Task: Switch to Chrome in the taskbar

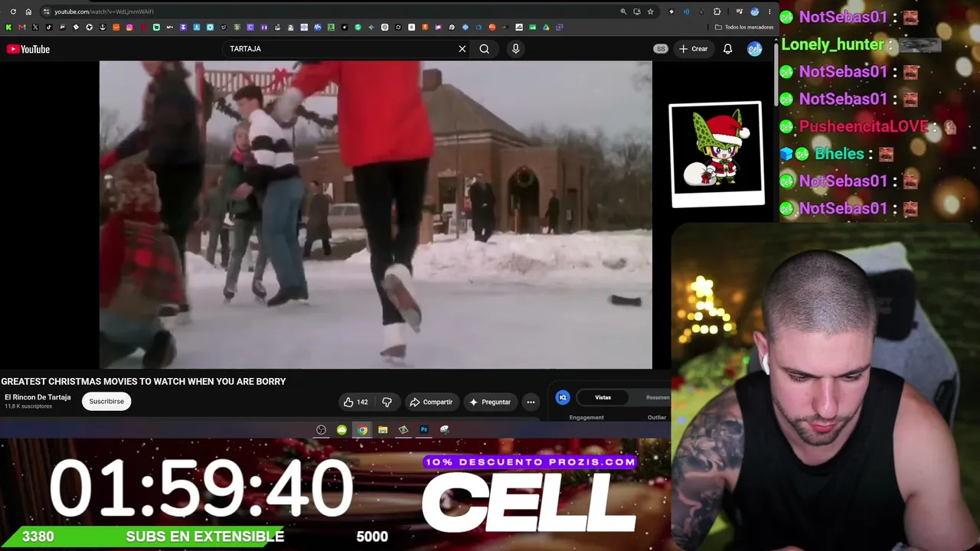Action: (x=362, y=430)
